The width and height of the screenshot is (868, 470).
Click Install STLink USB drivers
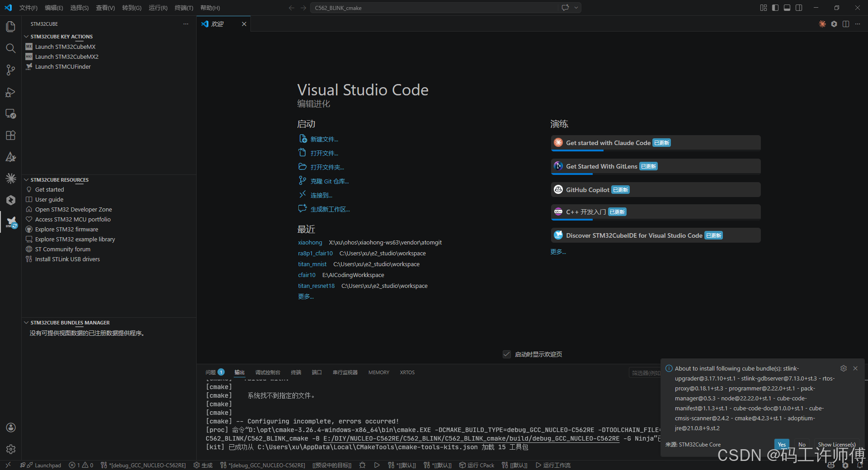click(67, 259)
